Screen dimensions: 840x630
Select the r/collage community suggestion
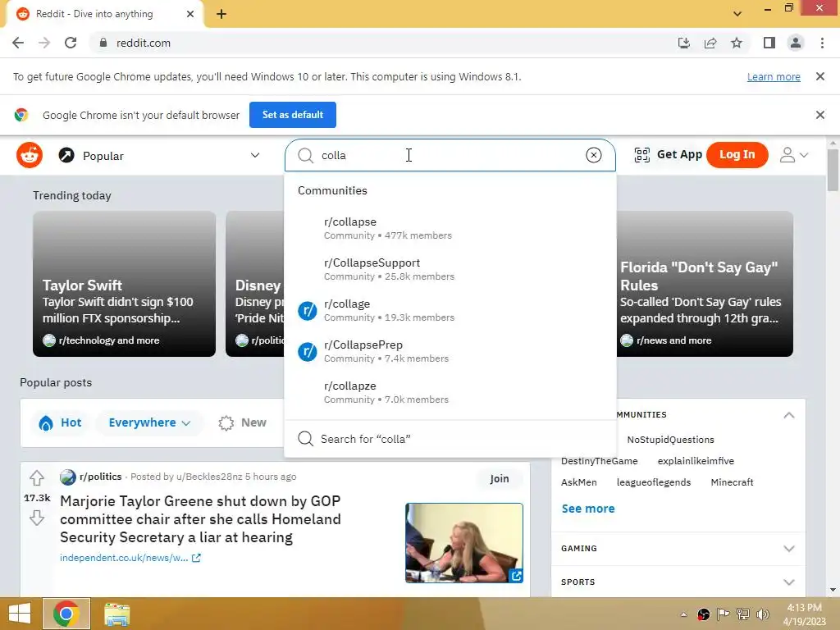pos(450,310)
